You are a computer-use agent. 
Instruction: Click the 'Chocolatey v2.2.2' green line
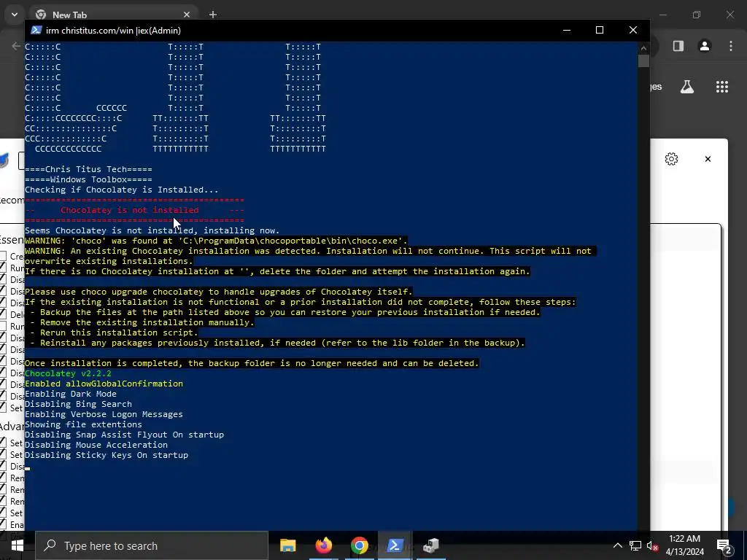point(68,373)
